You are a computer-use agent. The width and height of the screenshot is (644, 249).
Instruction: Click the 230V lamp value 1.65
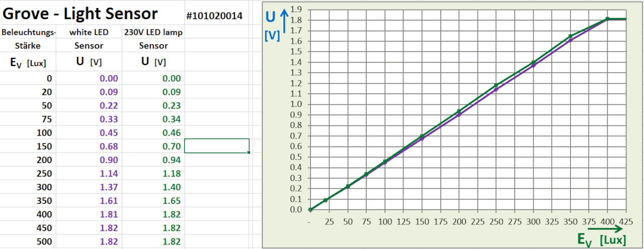tap(172, 201)
